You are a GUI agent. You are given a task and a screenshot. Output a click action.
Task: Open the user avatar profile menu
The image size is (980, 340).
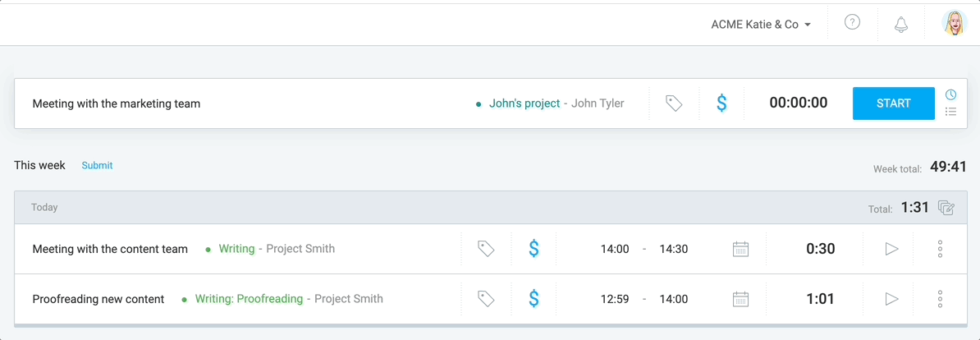click(x=955, y=23)
